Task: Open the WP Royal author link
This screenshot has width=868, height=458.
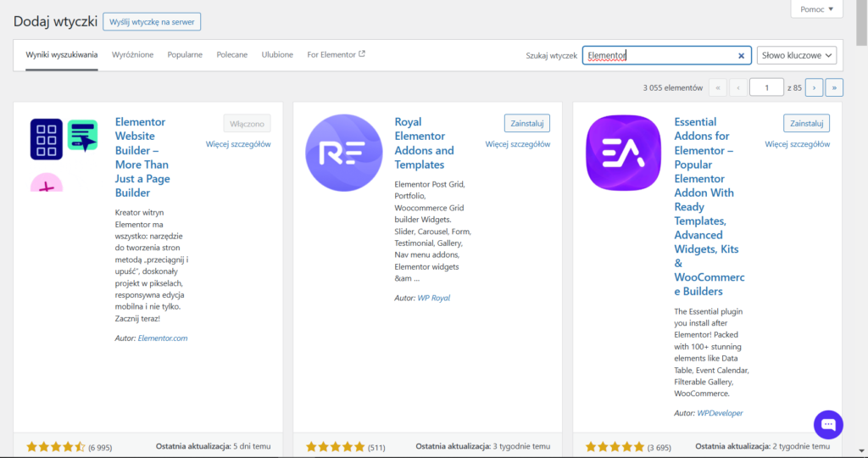Action: (x=433, y=298)
